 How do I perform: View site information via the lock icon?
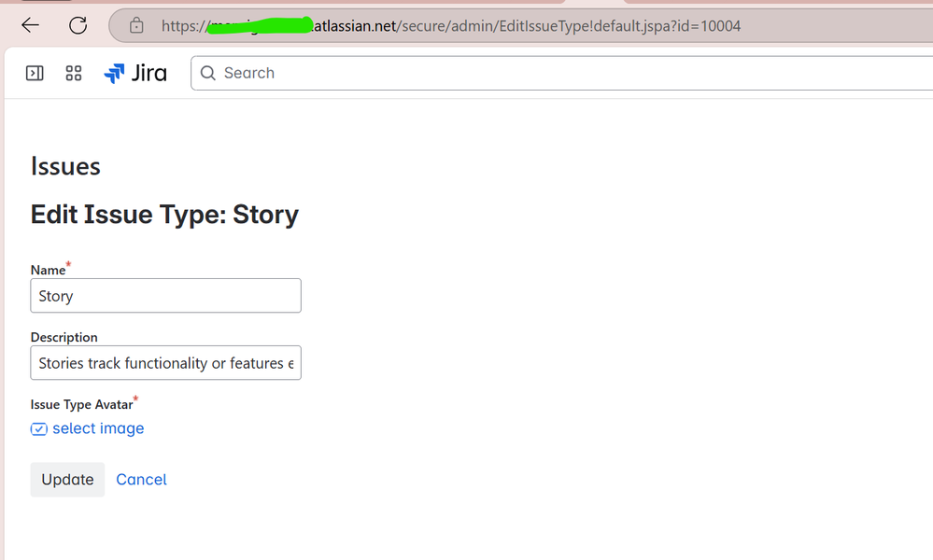coord(136,25)
